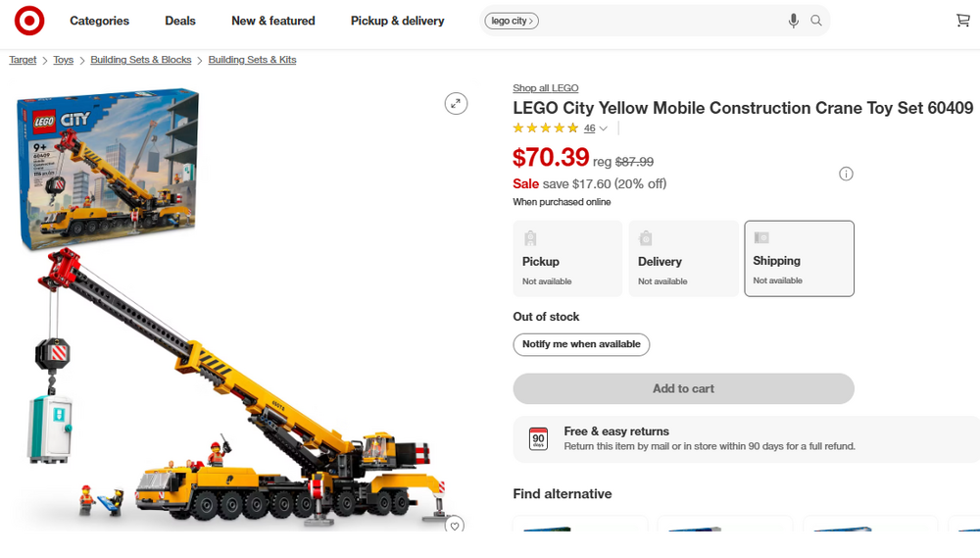Click the Shop all LEGO link
Viewport: 980px width, 558px height.
546,88
